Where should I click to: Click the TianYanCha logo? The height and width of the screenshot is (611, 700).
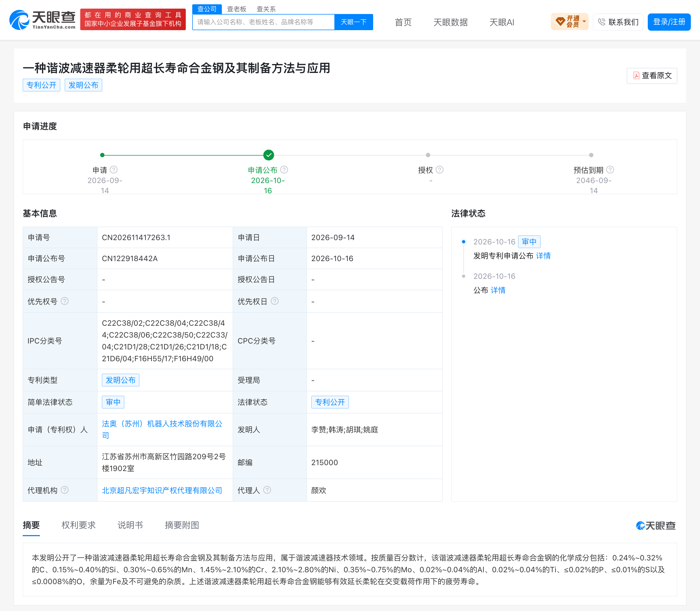click(x=42, y=20)
